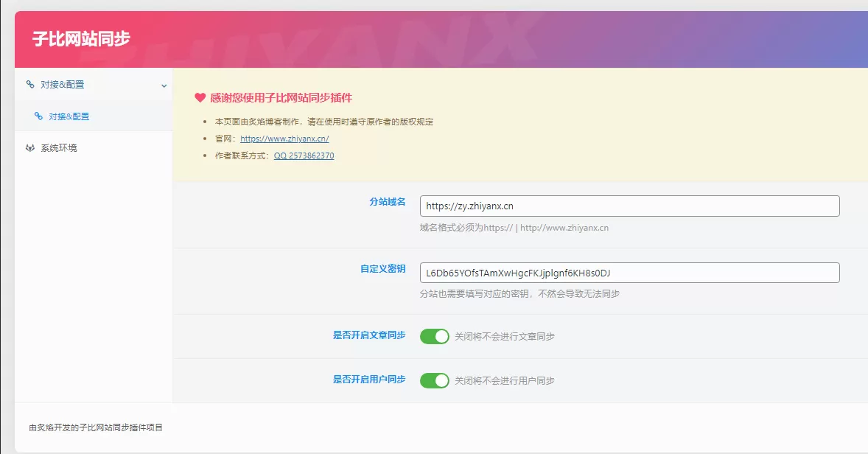Open the 系统环境 page from sidebar
Viewport: 868px width, 454px height.
pyautogui.click(x=55, y=147)
